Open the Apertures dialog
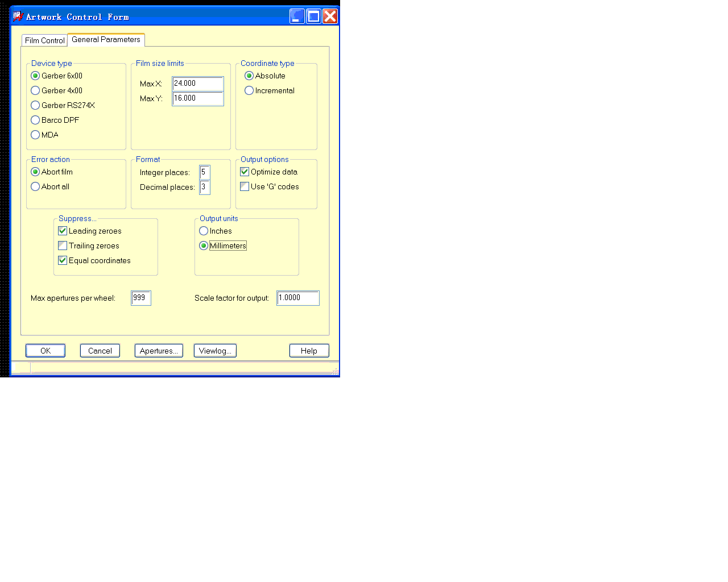 (x=159, y=351)
